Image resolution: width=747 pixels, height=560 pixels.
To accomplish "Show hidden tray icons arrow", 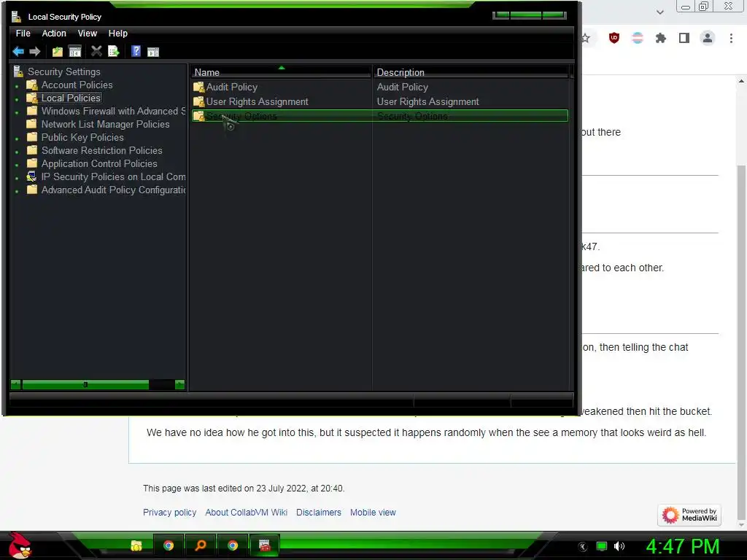I will click(x=583, y=547).
